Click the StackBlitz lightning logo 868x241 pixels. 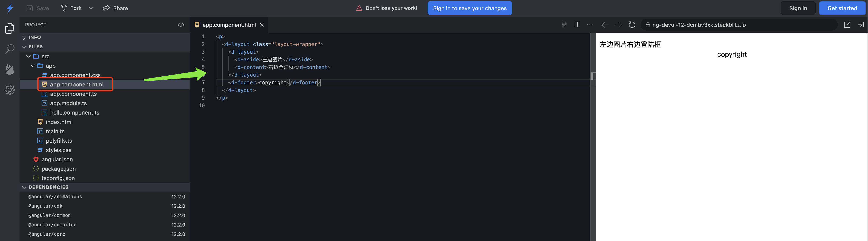click(x=10, y=8)
